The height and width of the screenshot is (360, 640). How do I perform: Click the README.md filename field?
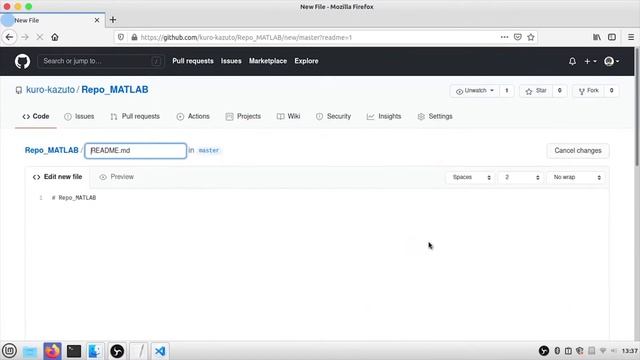click(136, 151)
